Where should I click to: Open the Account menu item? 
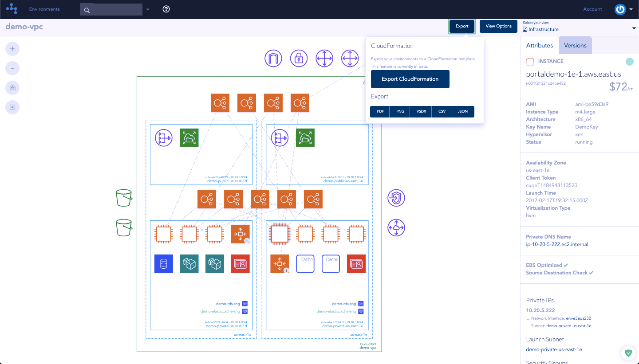(592, 9)
